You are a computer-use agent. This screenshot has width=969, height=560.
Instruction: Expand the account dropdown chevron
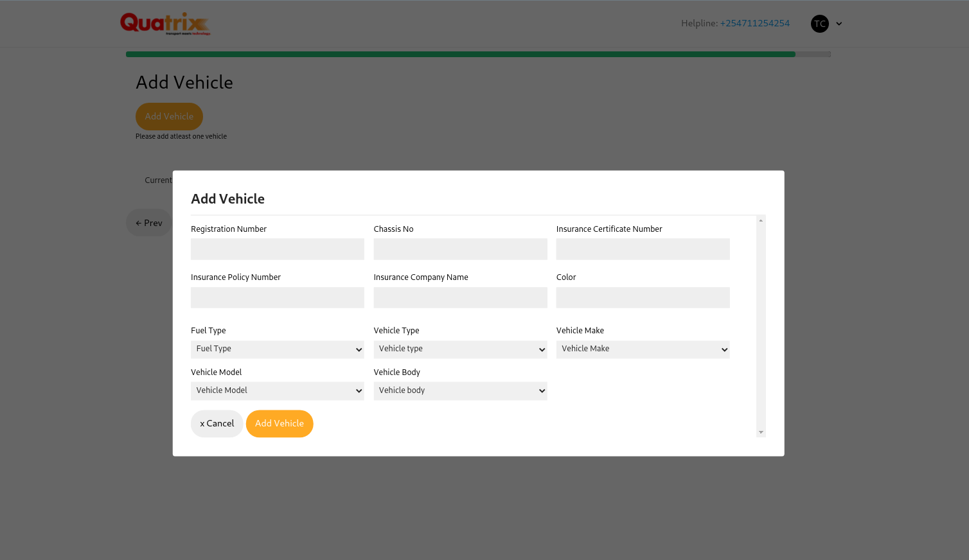click(839, 24)
